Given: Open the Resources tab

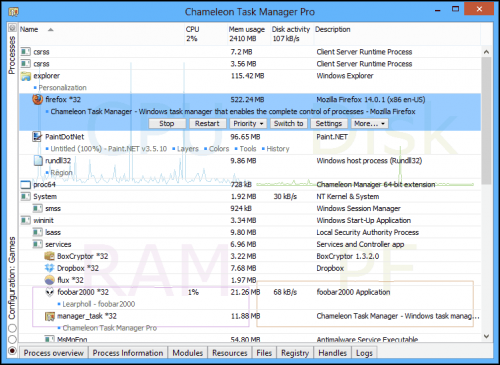Looking at the screenshot, I should [230, 353].
